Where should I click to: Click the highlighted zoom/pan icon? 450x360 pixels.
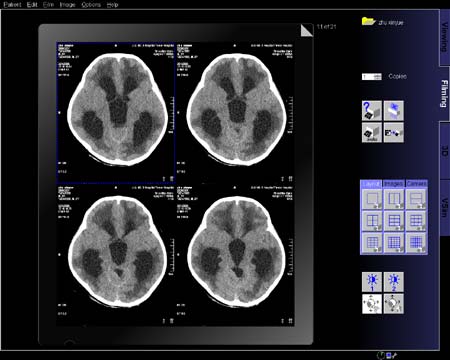coord(372,304)
